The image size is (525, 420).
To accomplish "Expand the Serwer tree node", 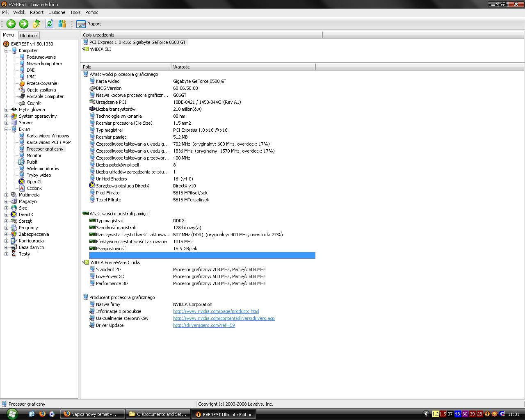I will pos(7,123).
